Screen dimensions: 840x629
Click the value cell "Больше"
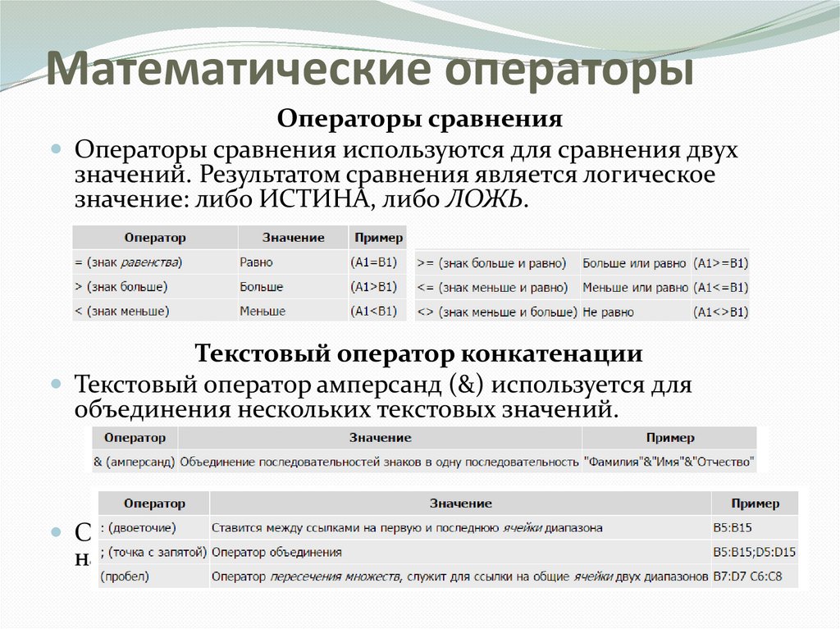coord(293,287)
